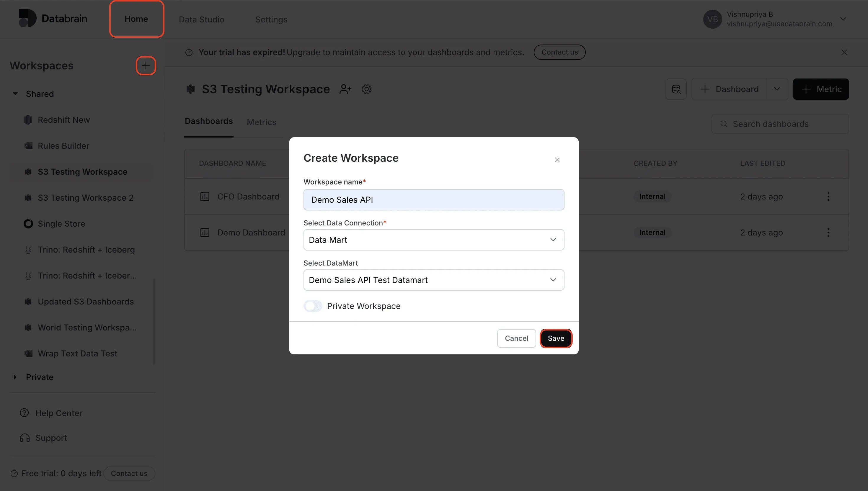Dismiss the trial expired banner
This screenshot has height=491, width=868.
click(844, 52)
